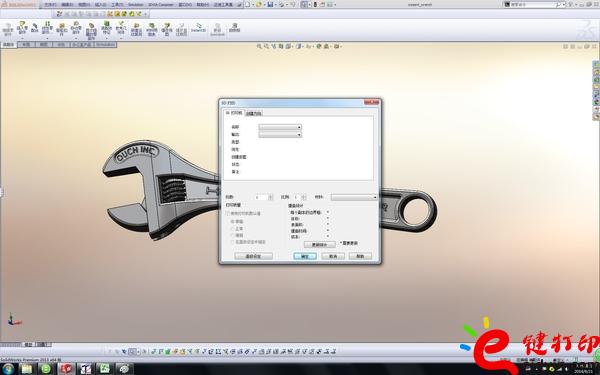Select the first print quality radio button

click(232, 222)
